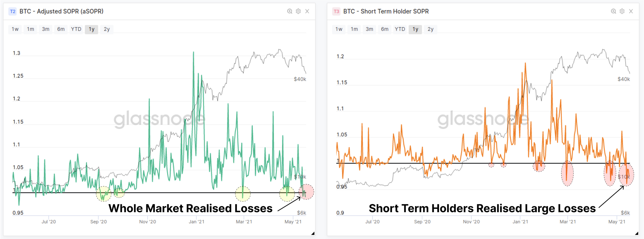Zoom the Short Term Holder SOPR chart
The image size is (644, 239).
(613, 11)
